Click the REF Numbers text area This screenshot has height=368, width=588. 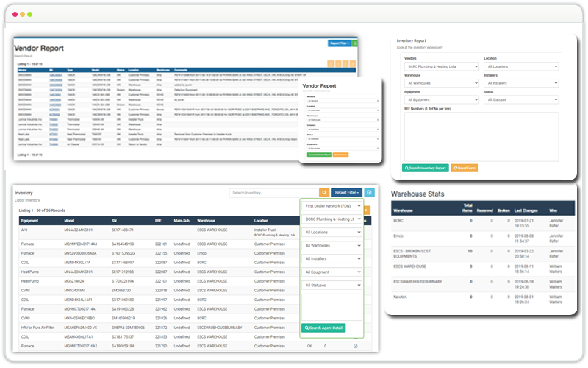point(481,135)
